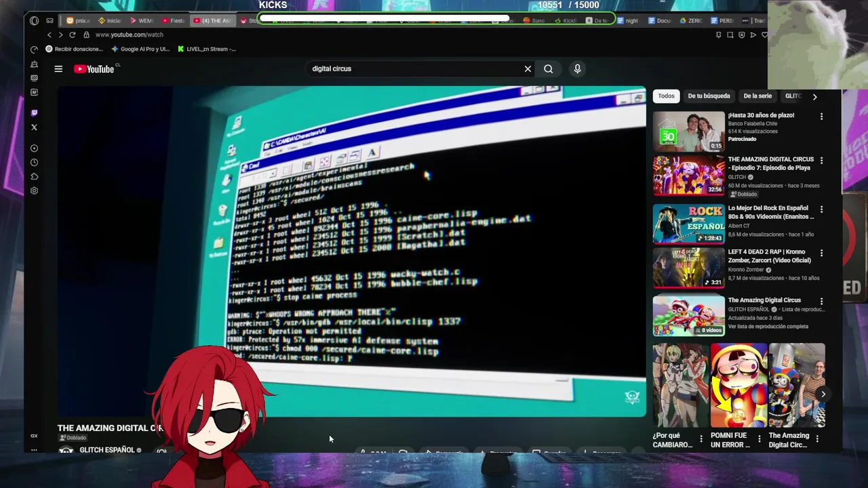
Task: Open the GX Corner gamepad icon
Action: tap(50, 20)
